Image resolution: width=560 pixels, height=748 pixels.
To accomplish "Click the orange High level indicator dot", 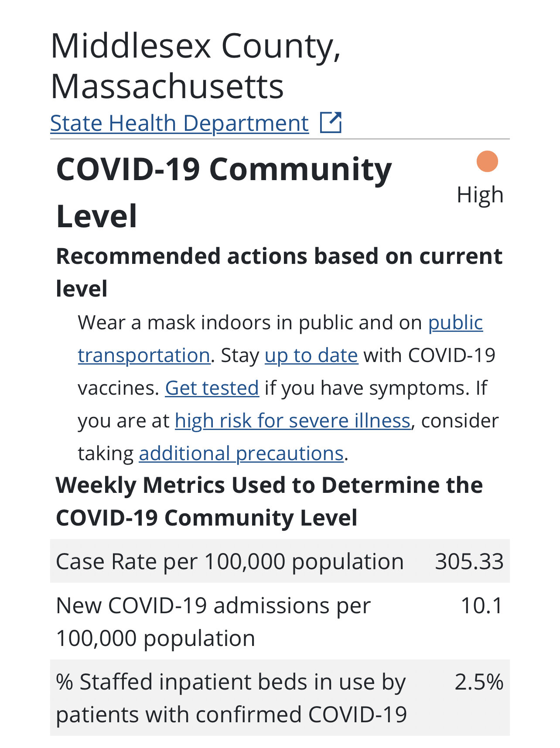I will point(487,161).
